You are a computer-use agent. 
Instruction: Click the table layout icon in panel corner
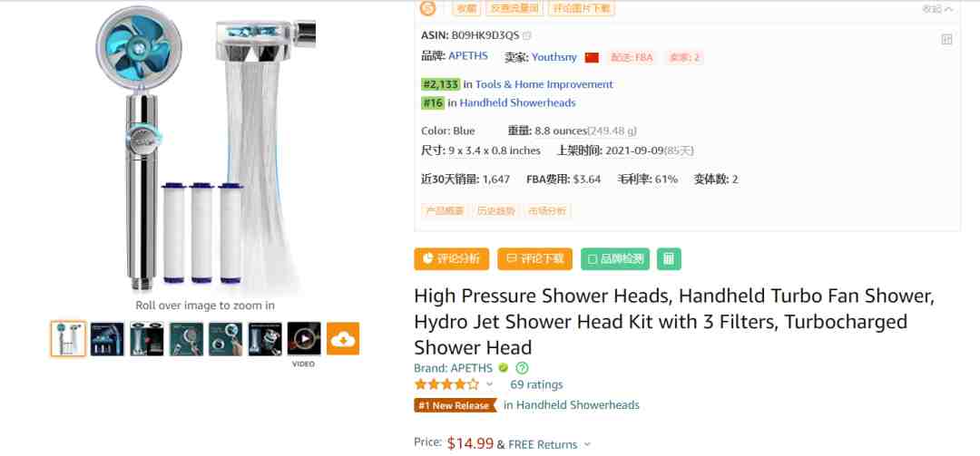click(x=946, y=40)
